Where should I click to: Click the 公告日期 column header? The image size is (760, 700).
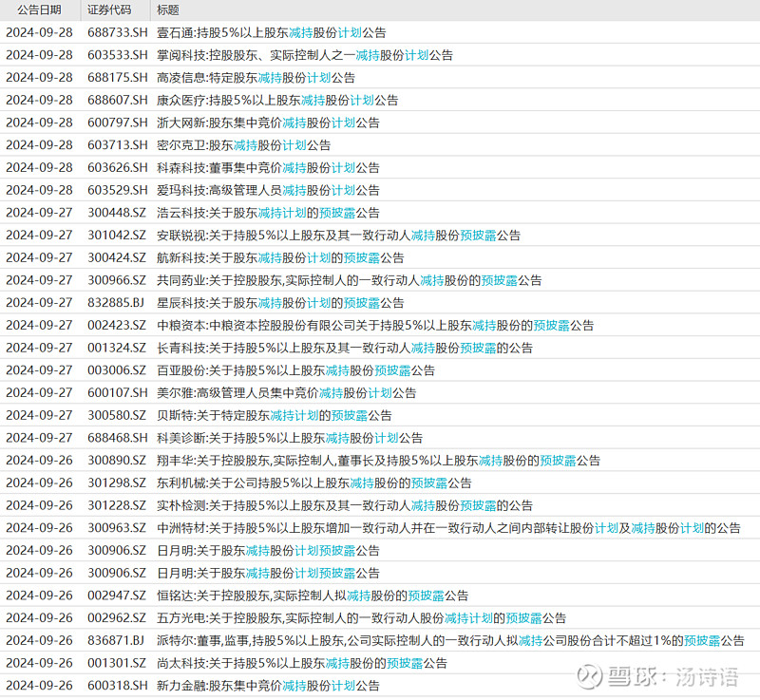tap(39, 9)
